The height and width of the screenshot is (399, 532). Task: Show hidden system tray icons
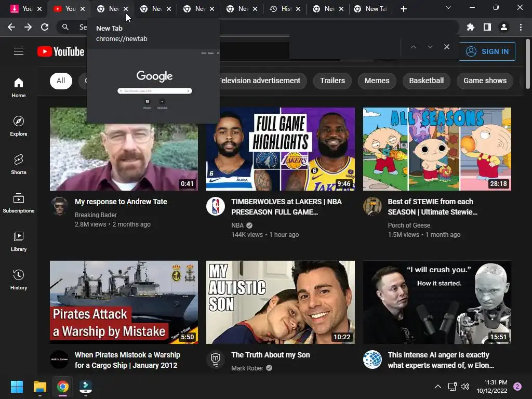click(x=438, y=387)
